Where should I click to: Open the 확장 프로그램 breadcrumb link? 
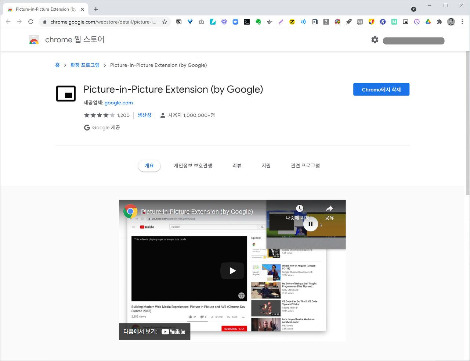pos(85,65)
